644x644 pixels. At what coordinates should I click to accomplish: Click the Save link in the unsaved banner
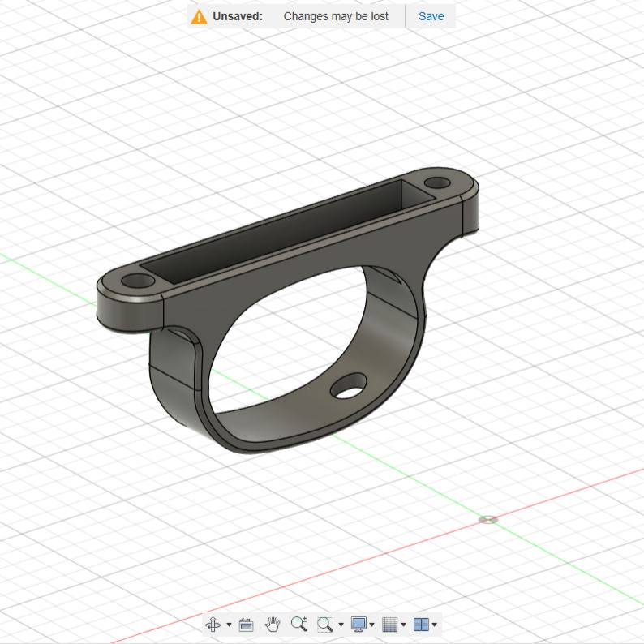[x=431, y=16]
